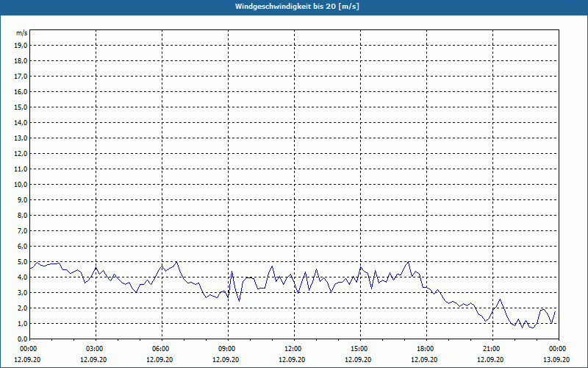588x368 pixels.
Task: Click the 14,0 y-axis label
Action: tap(21, 122)
